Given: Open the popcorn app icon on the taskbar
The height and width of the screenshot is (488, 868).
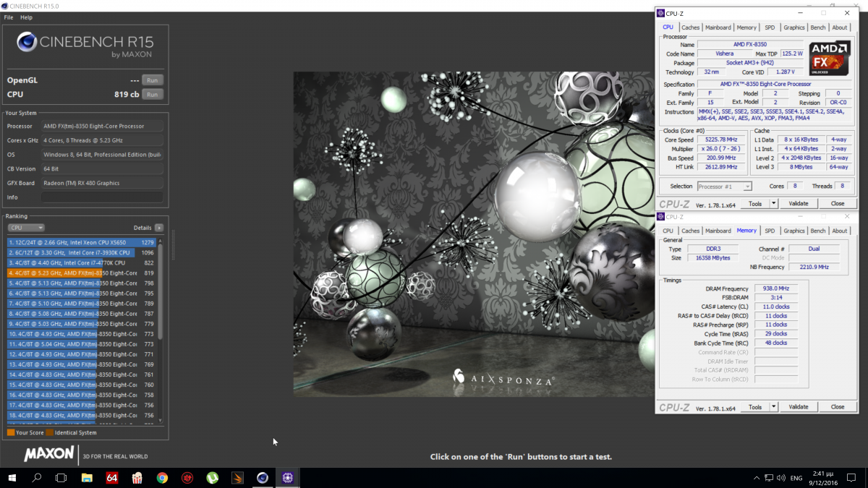Looking at the screenshot, I should (137, 478).
